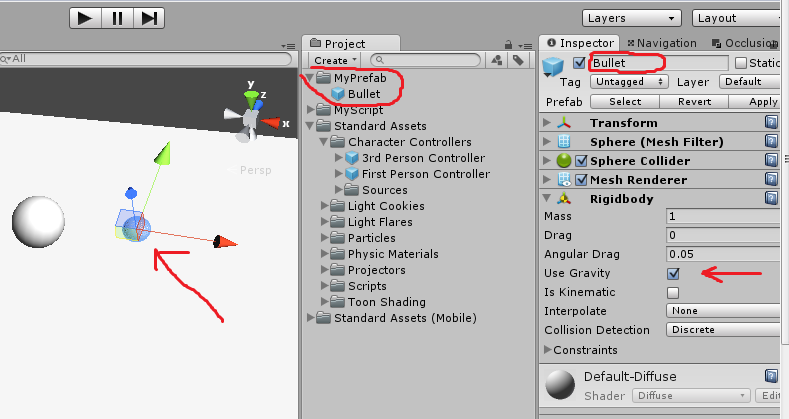Click the Step frame button
The width and height of the screenshot is (789, 419).
pos(149,19)
